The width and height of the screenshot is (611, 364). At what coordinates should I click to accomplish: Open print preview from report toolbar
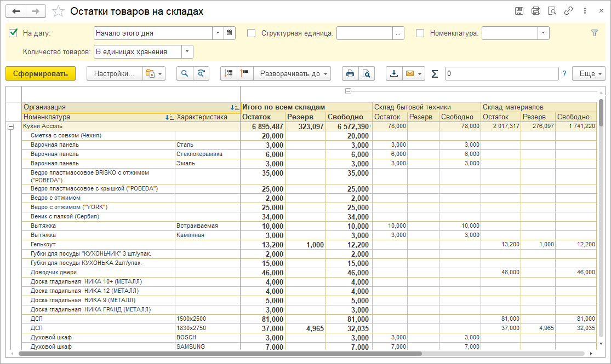click(366, 73)
